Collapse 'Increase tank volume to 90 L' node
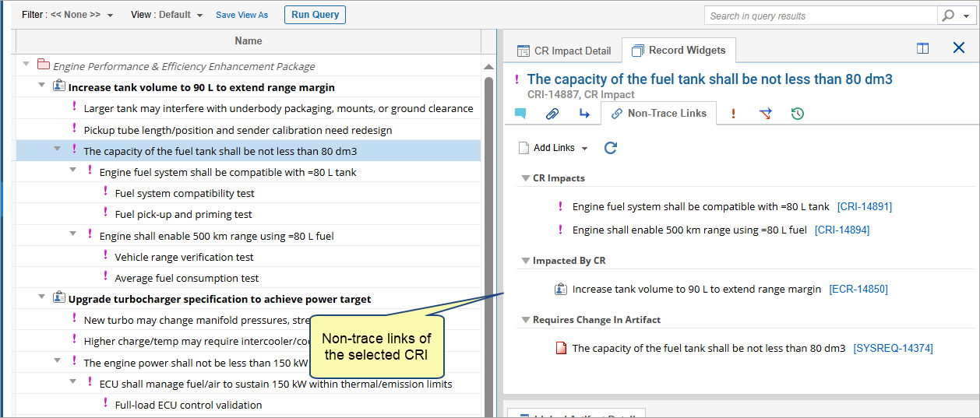Viewport: 980px width, 418px height. click(x=42, y=86)
